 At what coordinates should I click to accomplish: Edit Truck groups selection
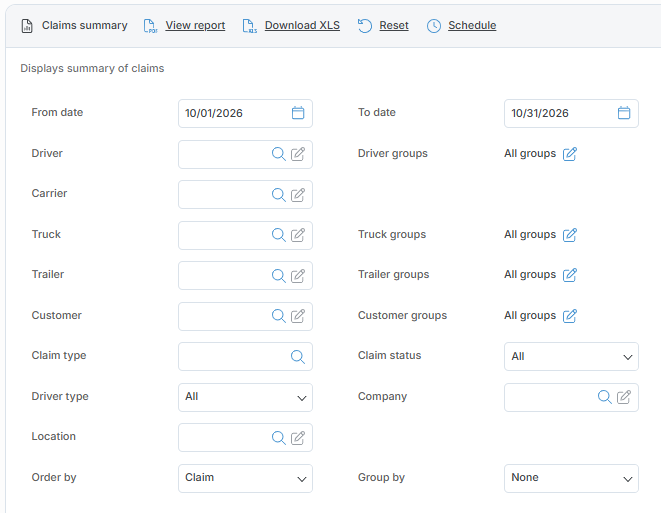[570, 235]
